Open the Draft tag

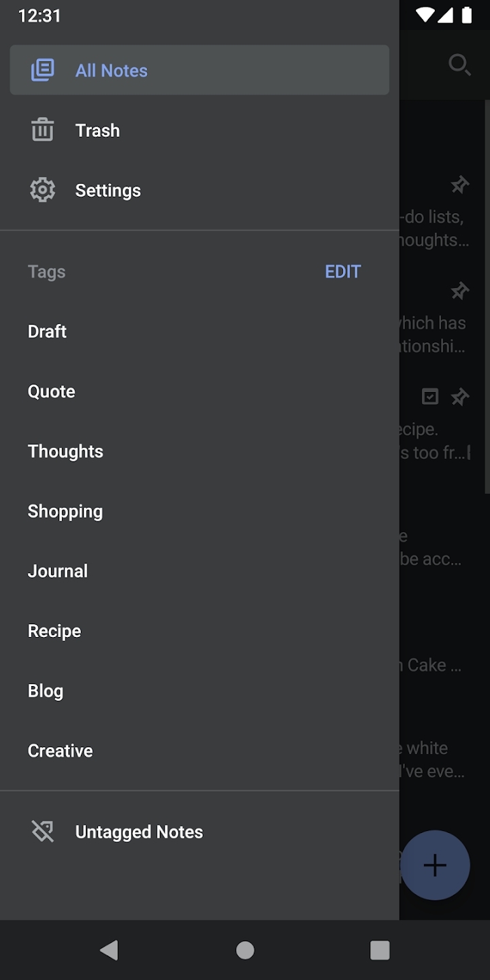(48, 331)
